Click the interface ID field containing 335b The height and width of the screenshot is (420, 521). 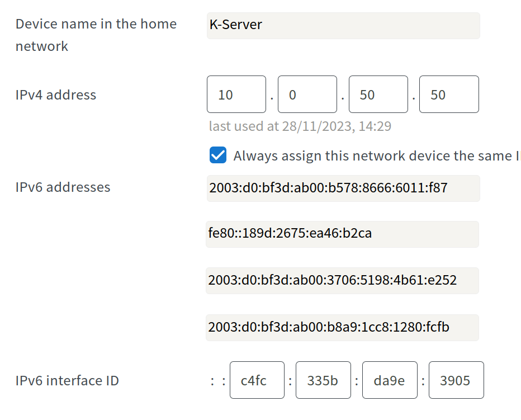pyautogui.click(x=323, y=380)
